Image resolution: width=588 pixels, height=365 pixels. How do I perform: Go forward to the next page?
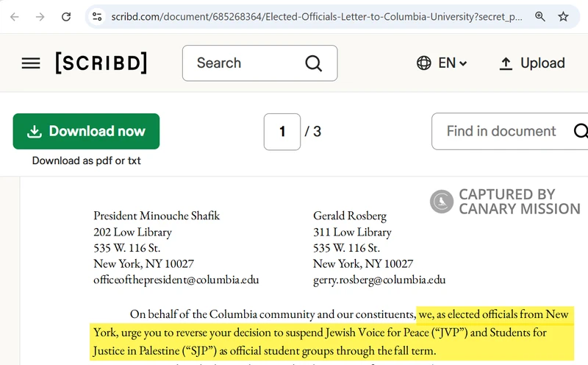pyautogui.click(x=40, y=16)
